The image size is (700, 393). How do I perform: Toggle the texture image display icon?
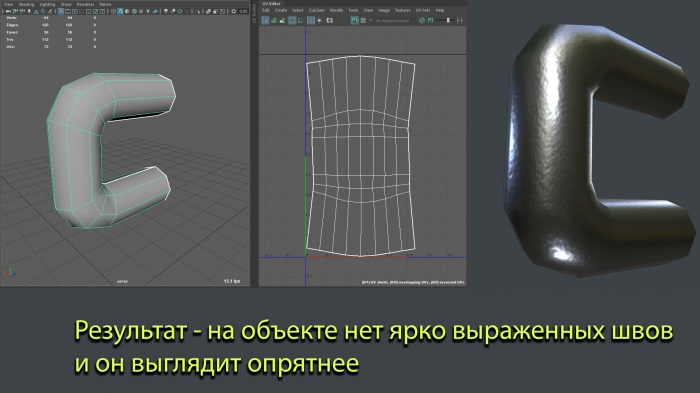click(354, 21)
